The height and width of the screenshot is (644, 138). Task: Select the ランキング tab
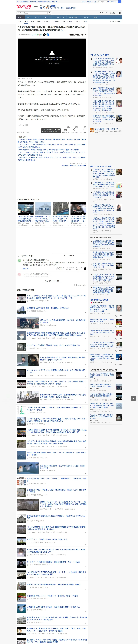pyautogui.click(x=86, y=17)
